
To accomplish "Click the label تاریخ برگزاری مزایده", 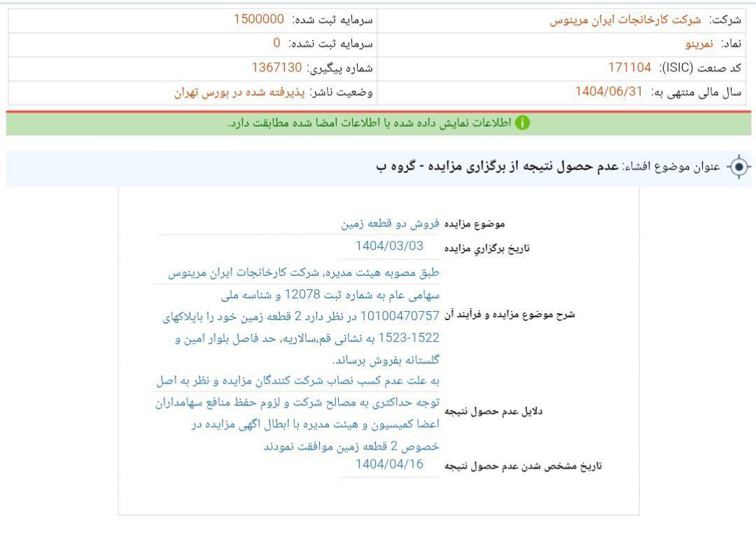I will tap(487, 248).
